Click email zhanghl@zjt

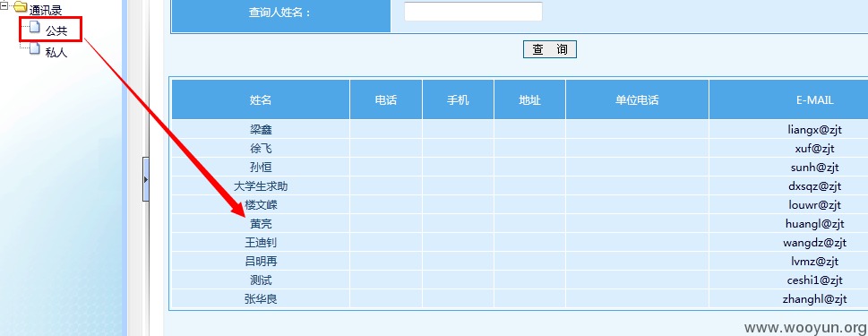pos(815,299)
